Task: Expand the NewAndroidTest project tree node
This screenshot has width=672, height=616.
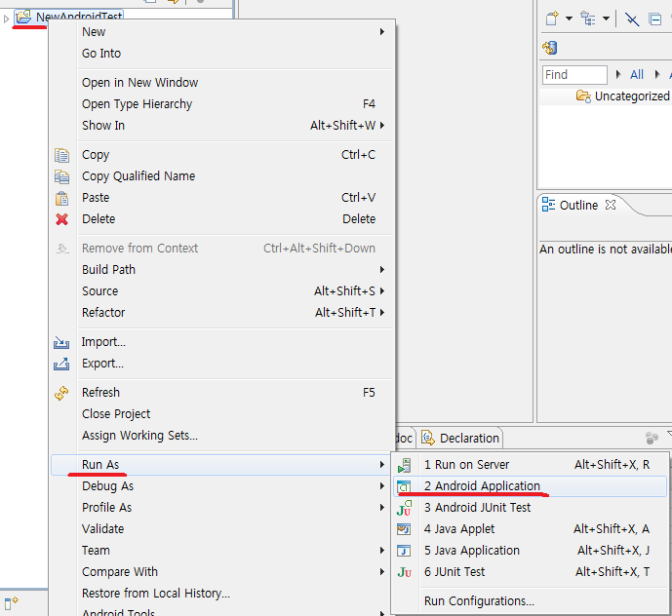Action: point(6,19)
